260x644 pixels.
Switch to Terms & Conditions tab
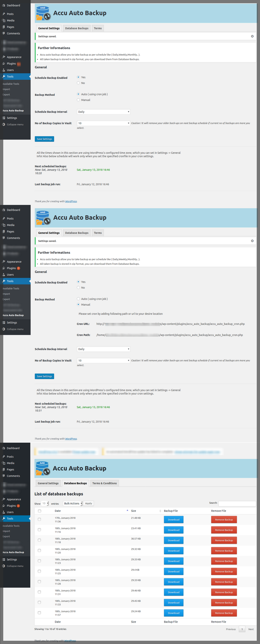click(x=104, y=483)
